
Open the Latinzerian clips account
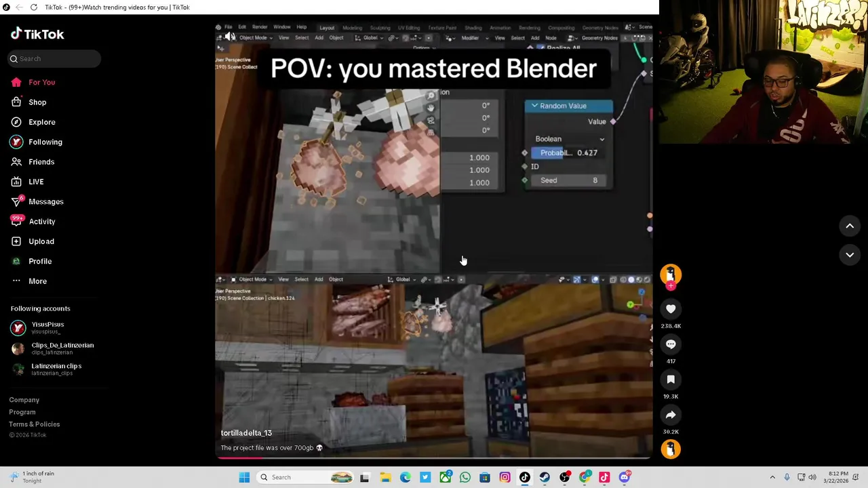tap(46, 369)
